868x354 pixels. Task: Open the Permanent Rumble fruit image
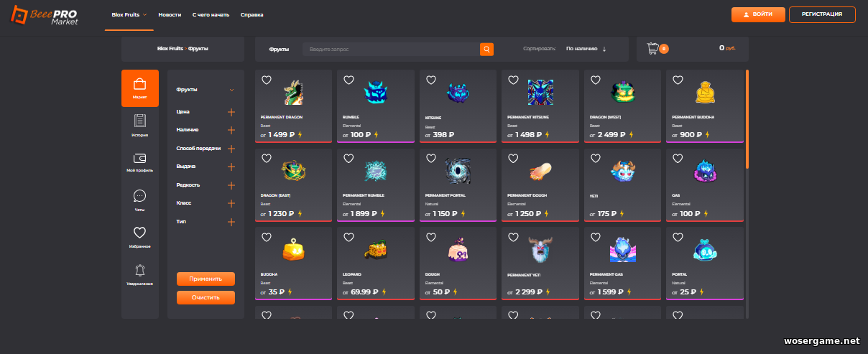pos(376,171)
